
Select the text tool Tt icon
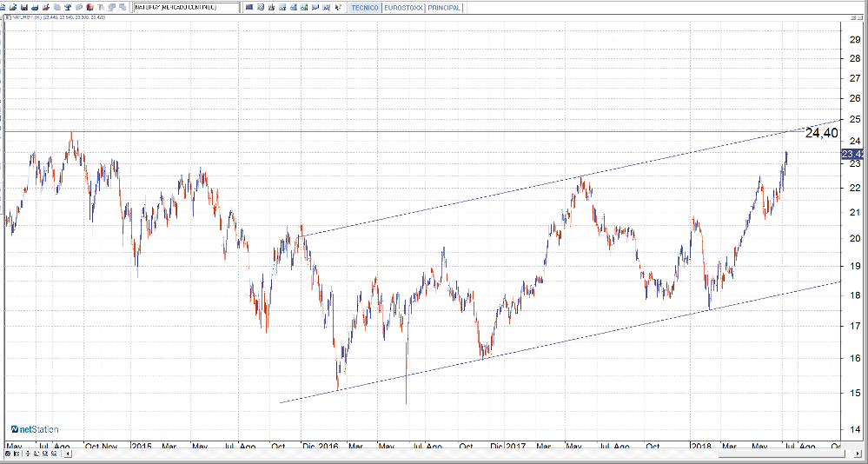click(101, 7)
